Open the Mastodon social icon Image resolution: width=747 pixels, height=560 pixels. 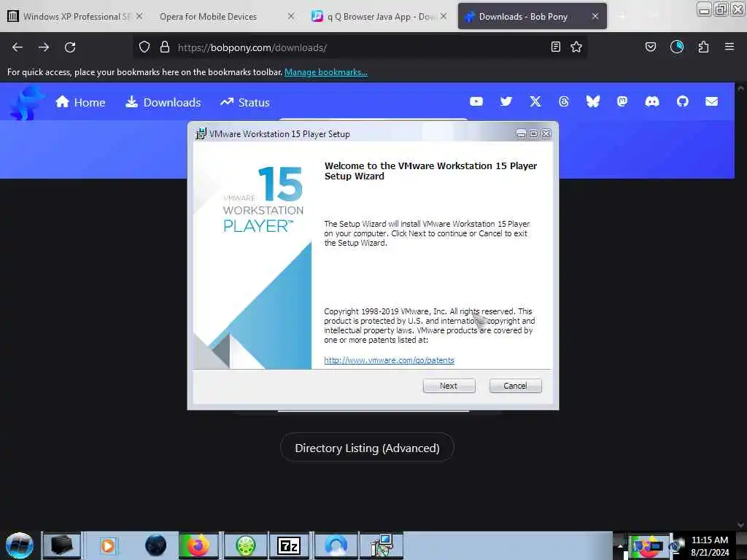click(x=622, y=101)
